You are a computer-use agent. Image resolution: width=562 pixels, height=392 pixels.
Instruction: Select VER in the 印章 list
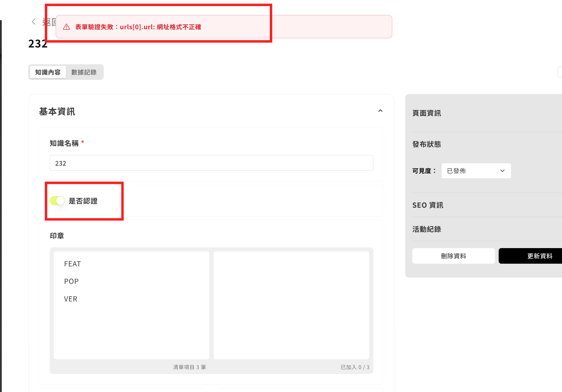(71, 299)
